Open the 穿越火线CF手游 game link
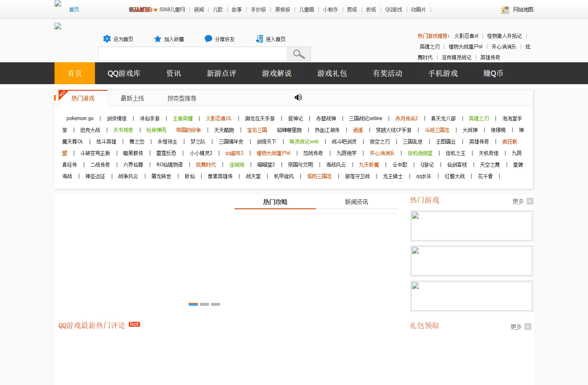This screenshot has height=385, width=588. click(x=394, y=130)
